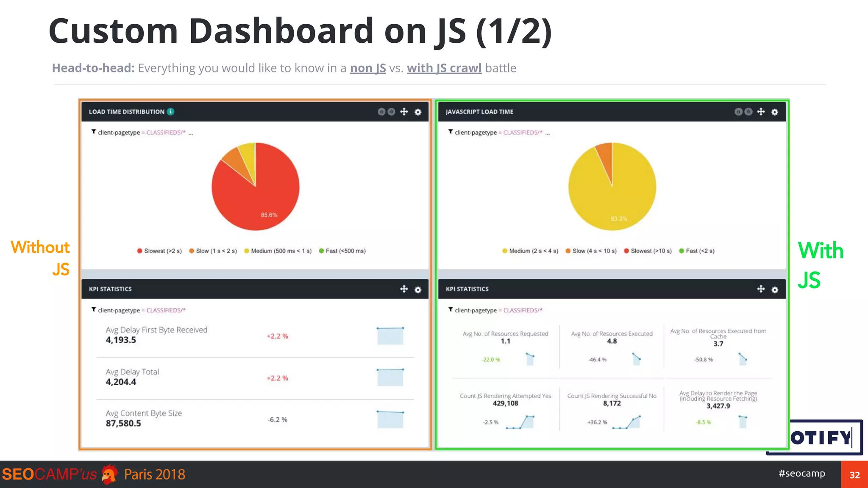Toggle the Slowest (>10 s) legend entry
The height and width of the screenshot is (488, 868).
[x=648, y=251]
